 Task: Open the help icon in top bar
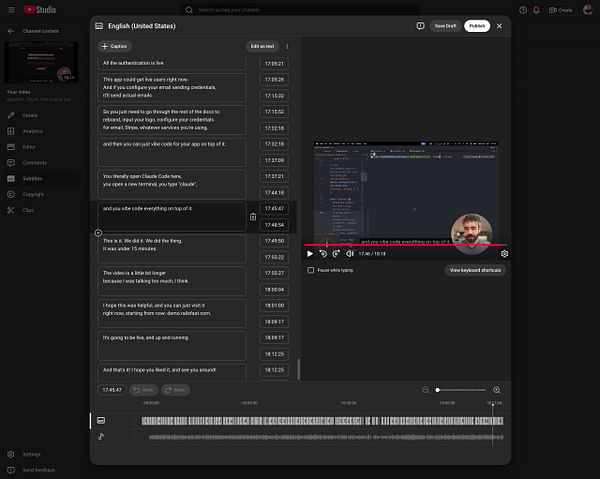(x=523, y=10)
